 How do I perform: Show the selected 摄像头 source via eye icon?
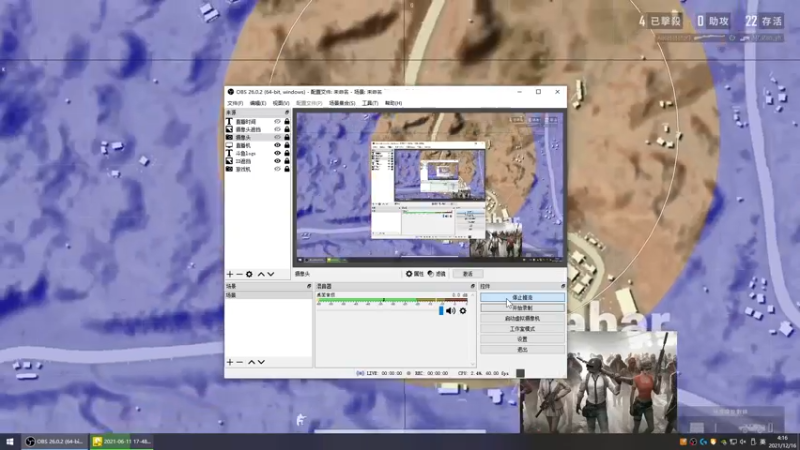pos(278,137)
